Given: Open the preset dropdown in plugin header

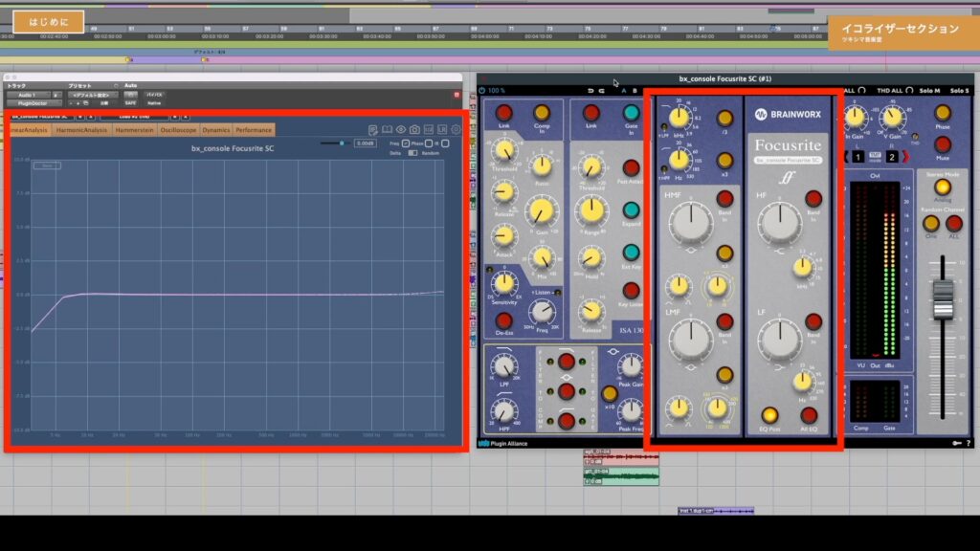Looking at the screenshot, I should pos(91,95).
